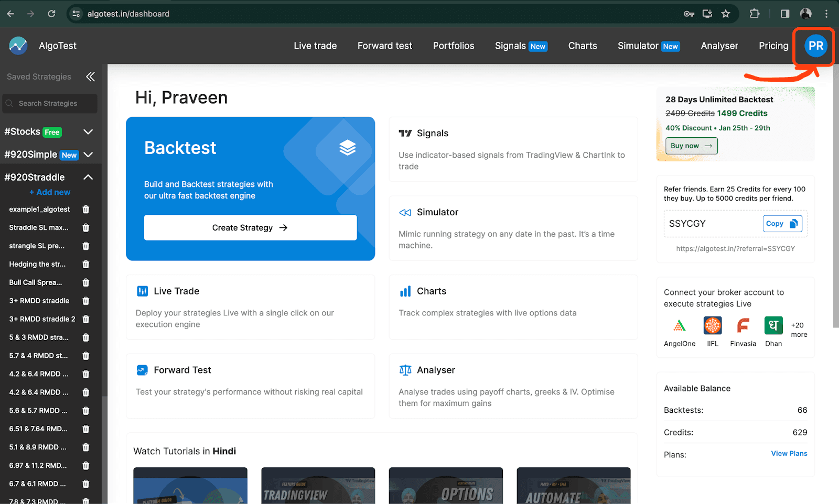Follow the View Plans link
The image size is (839, 504).
(789, 454)
